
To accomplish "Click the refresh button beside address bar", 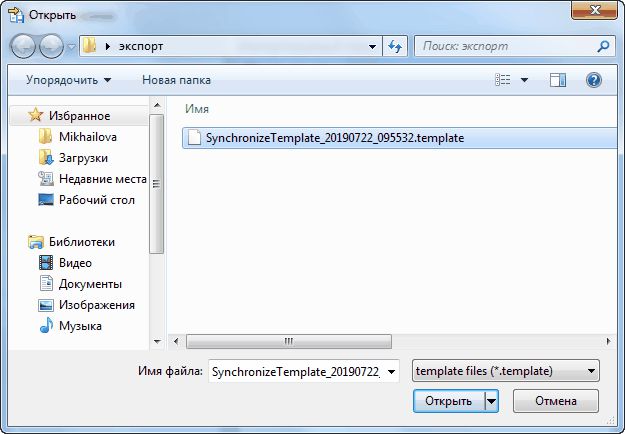I will point(394,46).
